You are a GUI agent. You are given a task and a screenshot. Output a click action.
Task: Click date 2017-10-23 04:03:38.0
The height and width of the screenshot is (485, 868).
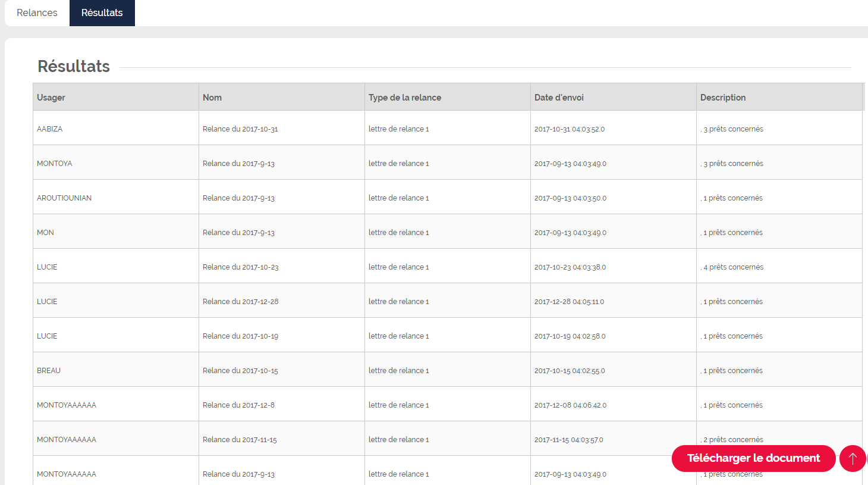click(570, 267)
